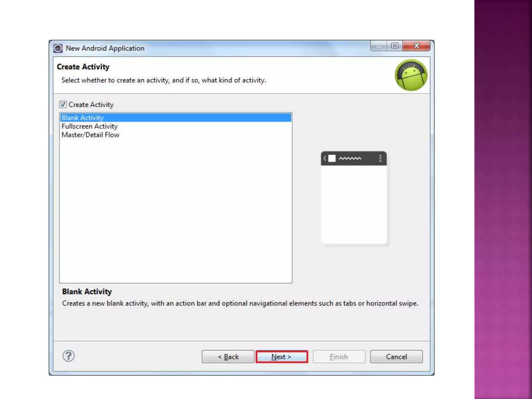This screenshot has width=532, height=399.
Task: Click the Android robot logo icon
Action: (x=411, y=75)
